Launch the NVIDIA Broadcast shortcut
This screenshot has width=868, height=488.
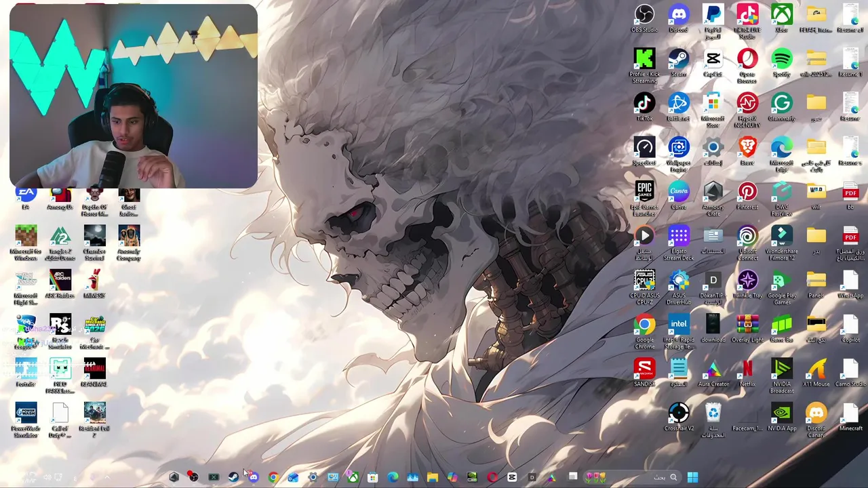point(781,376)
